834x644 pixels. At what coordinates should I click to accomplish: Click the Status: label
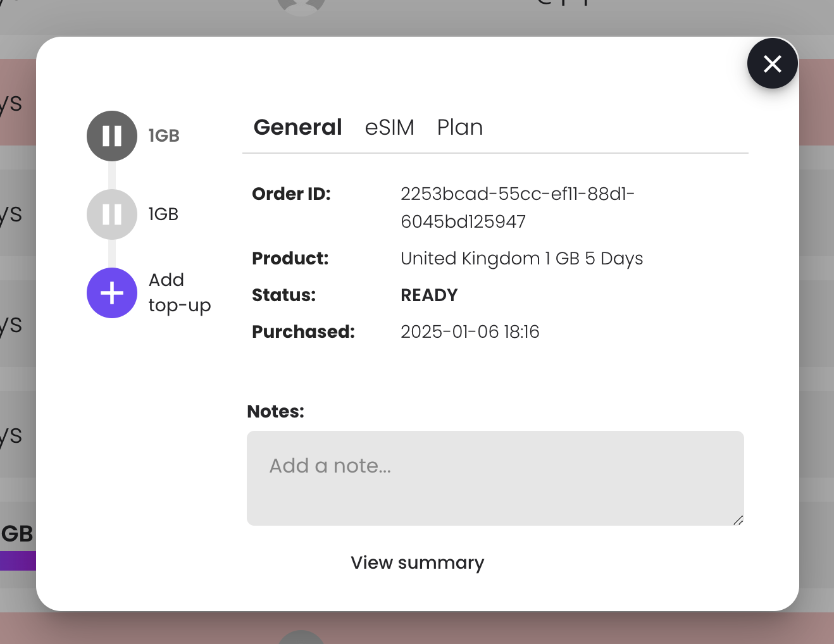(x=283, y=295)
